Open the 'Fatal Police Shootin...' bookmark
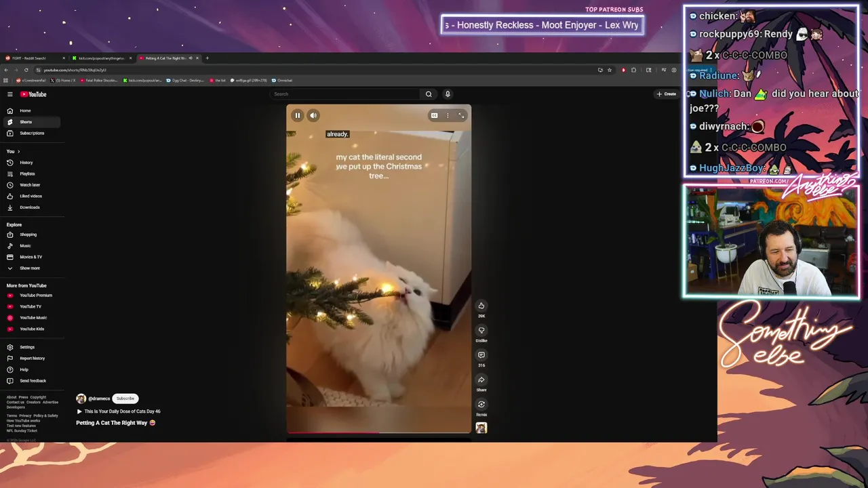This screenshot has width=868, height=488. 100,80
